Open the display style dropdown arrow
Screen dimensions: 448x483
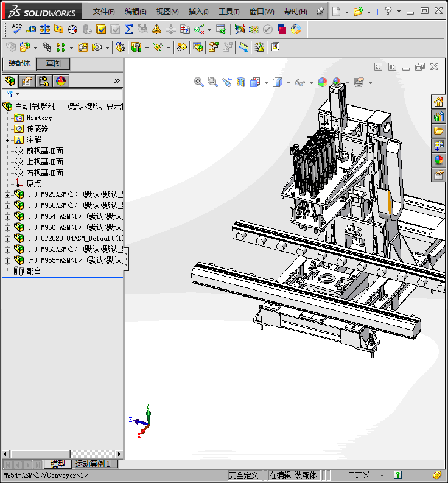click(x=288, y=83)
